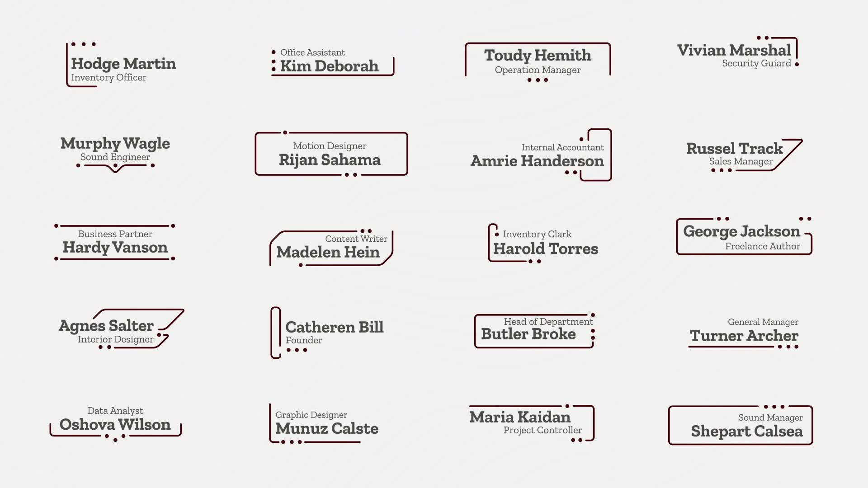Expand the Catheren Bill Founder card element

coord(330,332)
